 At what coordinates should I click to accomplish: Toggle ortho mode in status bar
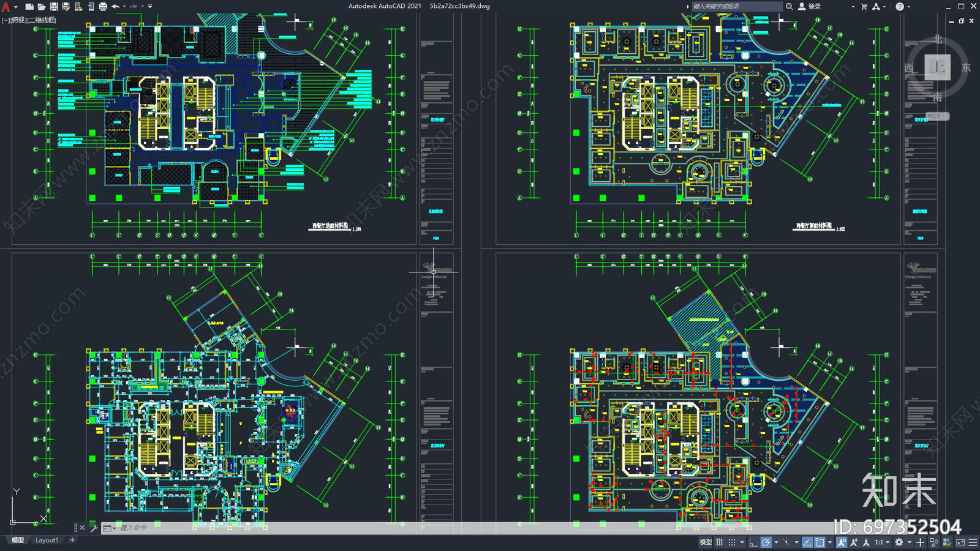pyautogui.click(x=753, y=542)
